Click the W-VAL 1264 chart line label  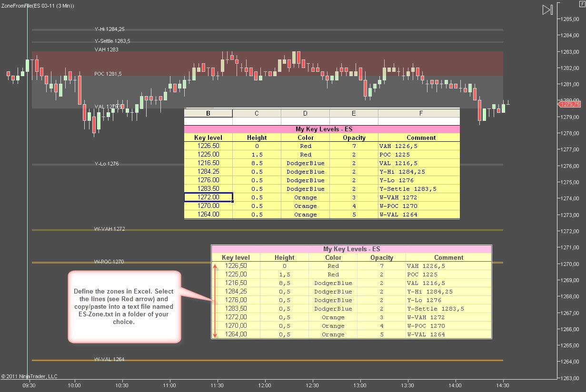(x=109, y=359)
